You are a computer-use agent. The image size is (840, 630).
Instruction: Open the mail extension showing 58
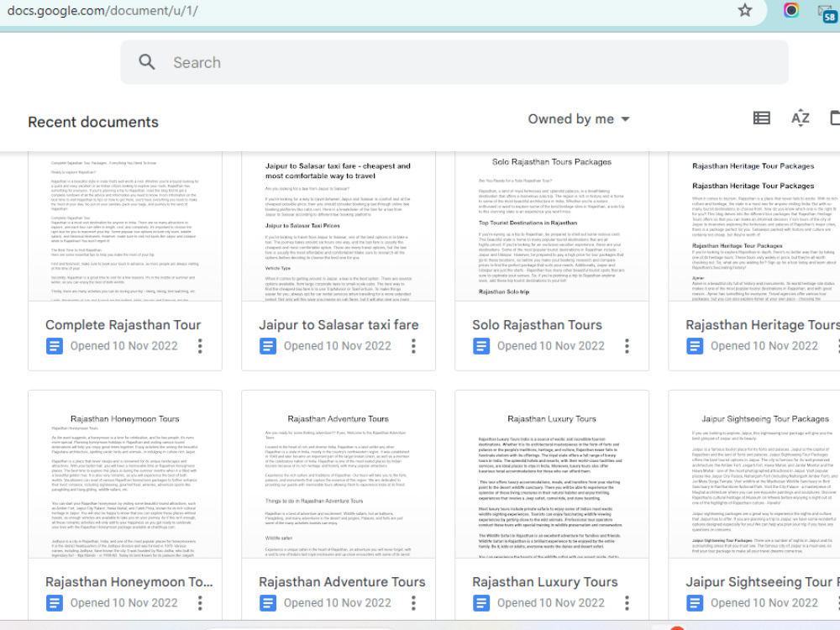tap(827, 13)
